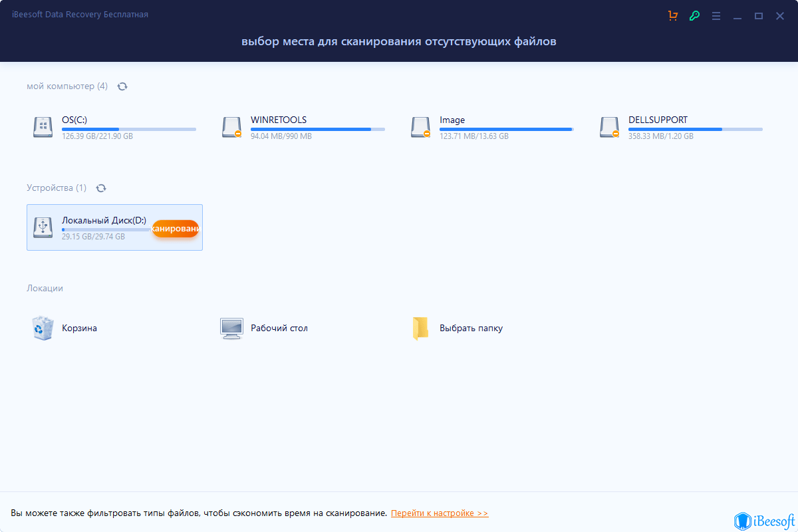
Task: Select the WINRETOOLS partition icon
Action: click(x=232, y=126)
